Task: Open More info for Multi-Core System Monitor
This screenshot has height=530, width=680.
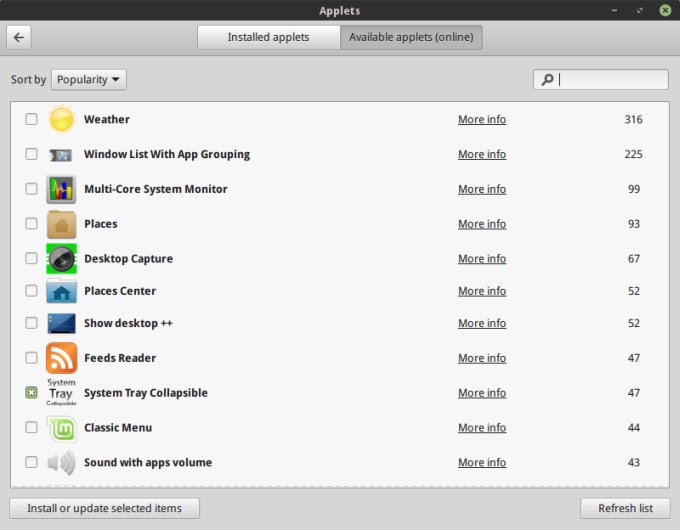Action: pyautogui.click(x=482, y=189)
